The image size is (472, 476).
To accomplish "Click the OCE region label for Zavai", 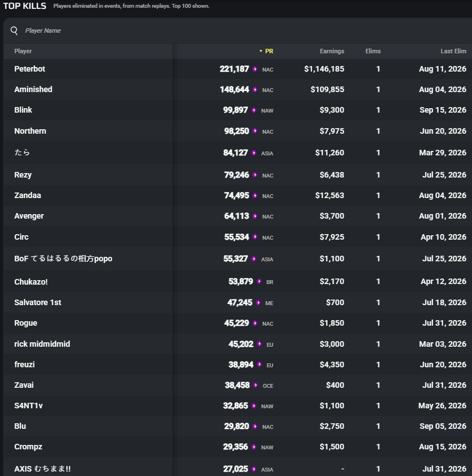I will 268,386.
